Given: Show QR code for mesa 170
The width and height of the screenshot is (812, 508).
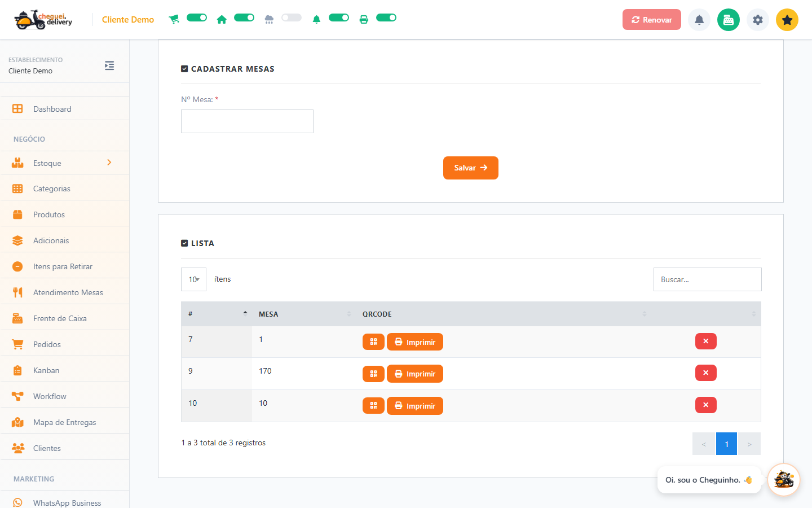Looking at the screenshot, I should (373, 374).
